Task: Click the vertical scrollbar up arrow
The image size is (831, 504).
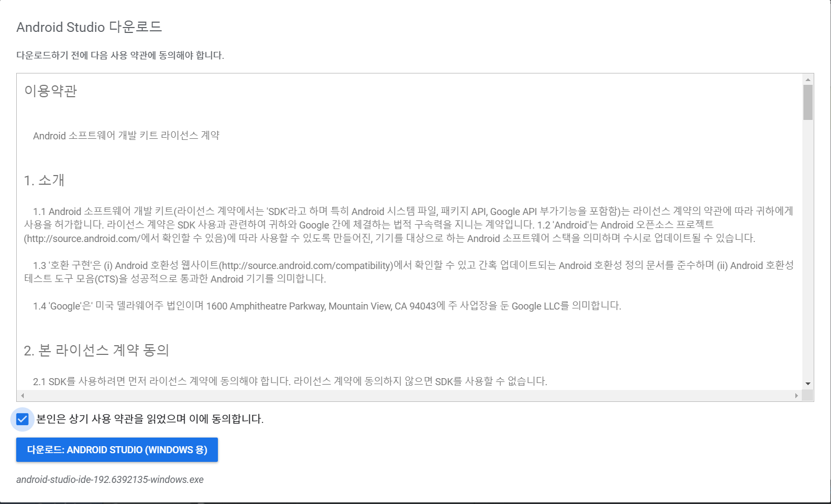Action: [x=808, y=79]
